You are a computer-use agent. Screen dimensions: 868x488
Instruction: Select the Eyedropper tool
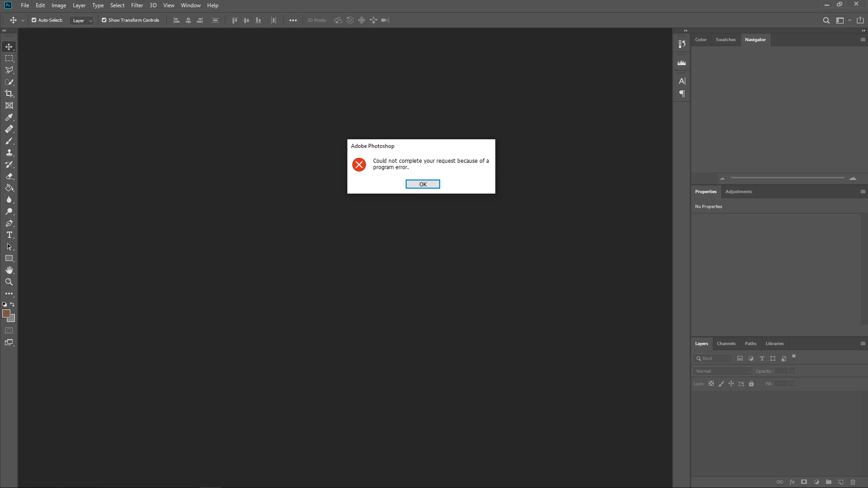9,117
